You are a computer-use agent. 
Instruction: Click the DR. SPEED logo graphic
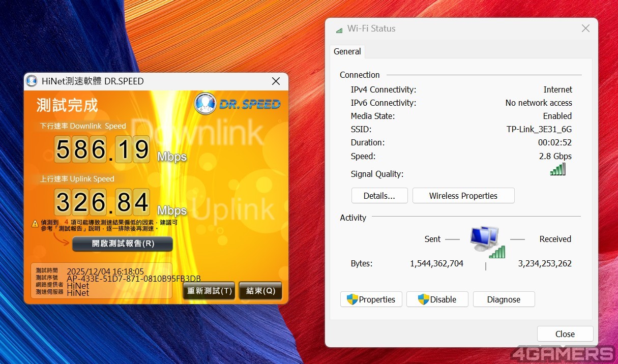point(238,103)
